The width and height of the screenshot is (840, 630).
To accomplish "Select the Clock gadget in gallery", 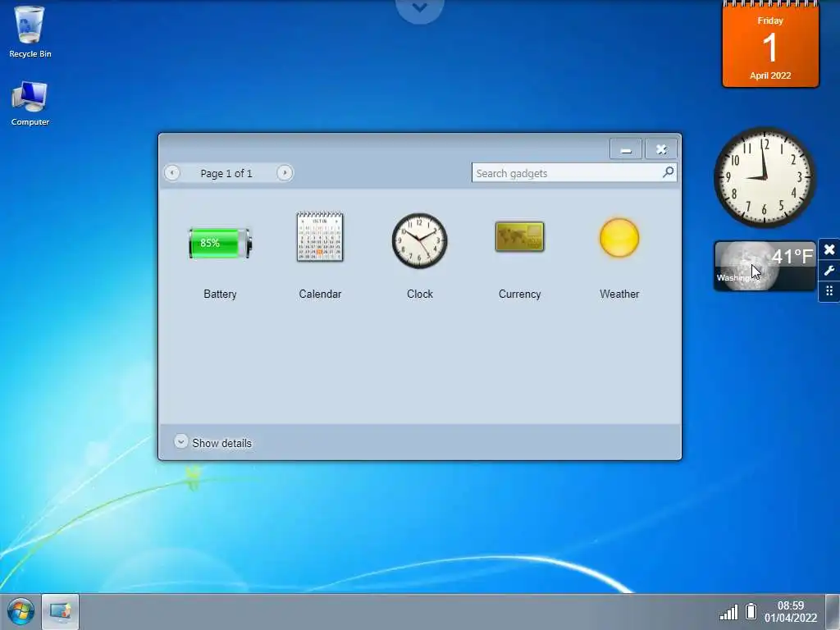I will tap(419, 240).
